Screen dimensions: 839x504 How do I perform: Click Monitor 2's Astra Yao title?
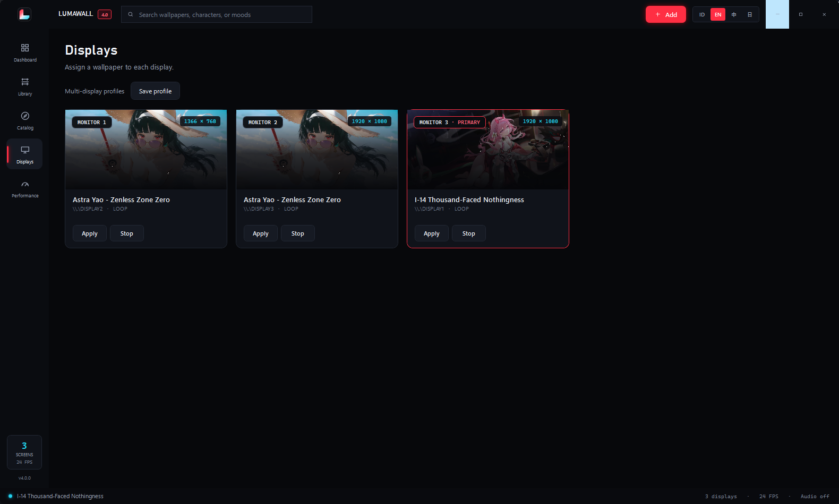[x=292, y=199]
